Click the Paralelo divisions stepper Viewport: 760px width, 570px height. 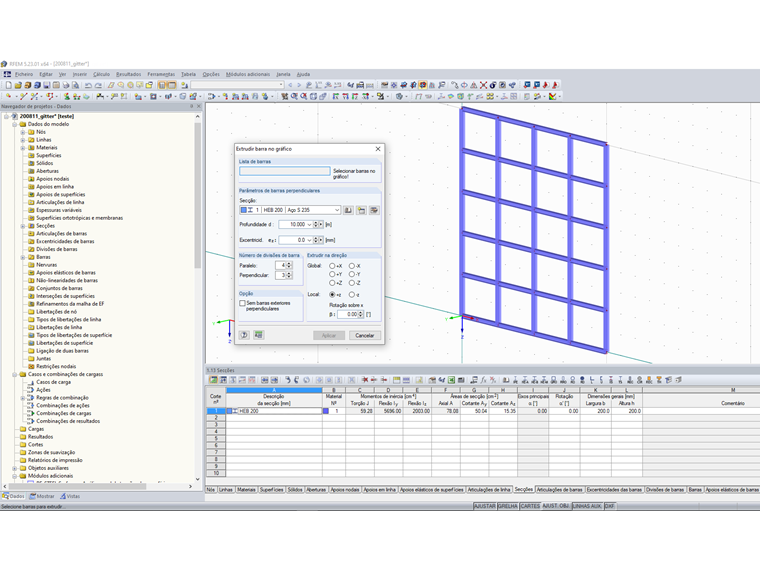point(289,265)
